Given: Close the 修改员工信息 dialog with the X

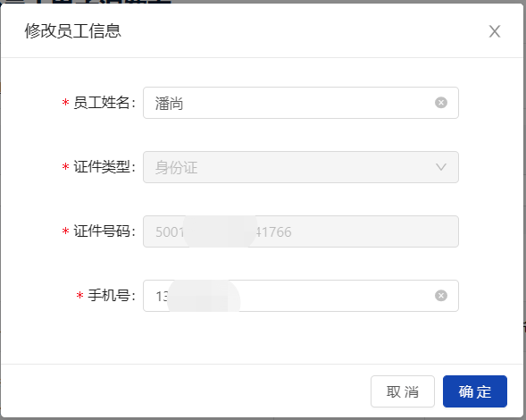Looking at the screenshot, I should (x=495, y=31).
